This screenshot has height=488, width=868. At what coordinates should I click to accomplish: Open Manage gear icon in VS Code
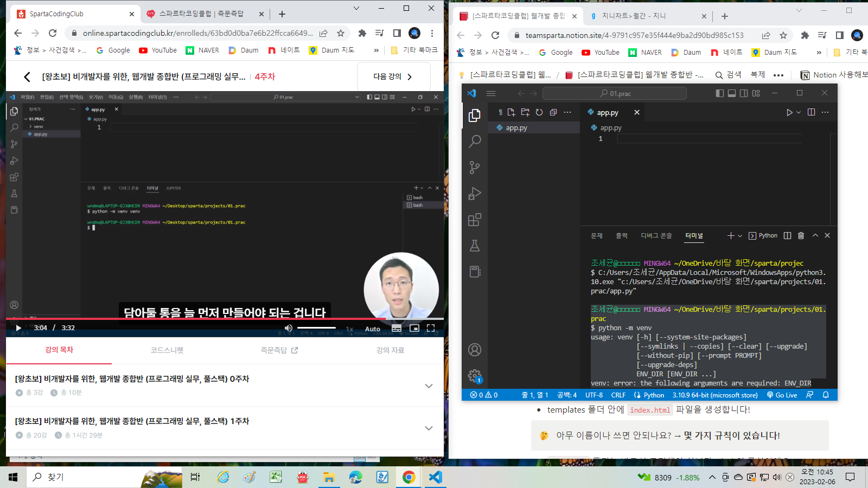coord(475,375)
